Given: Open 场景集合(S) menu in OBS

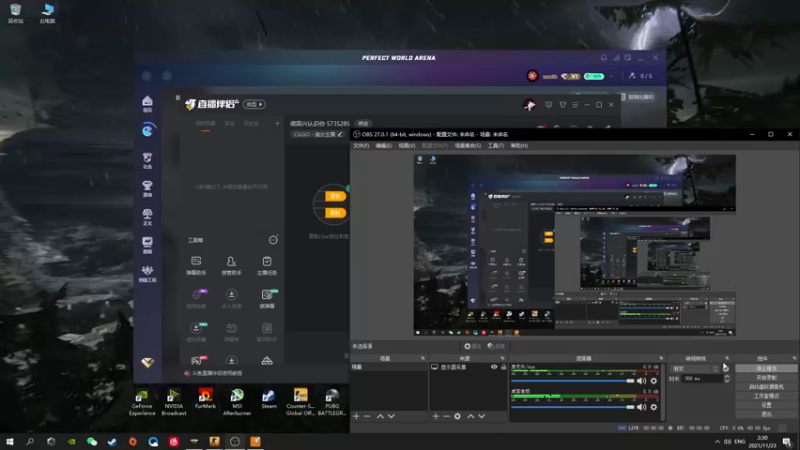Looking at the screenshot, I should pyautogui.click(x=468, y=145).
